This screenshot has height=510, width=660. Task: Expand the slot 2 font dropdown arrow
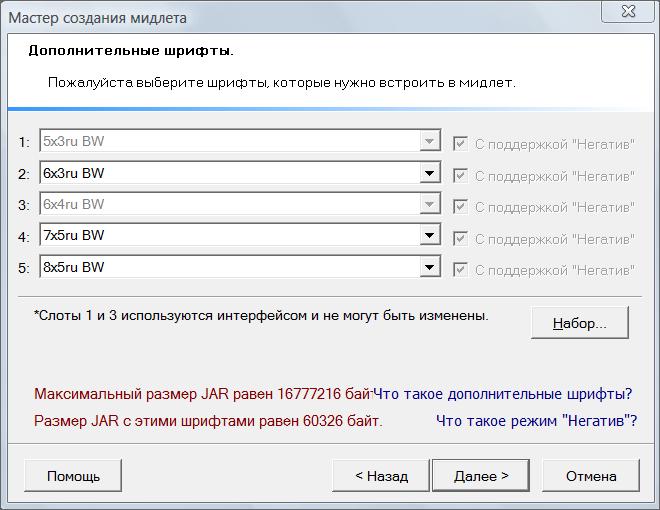429,174
